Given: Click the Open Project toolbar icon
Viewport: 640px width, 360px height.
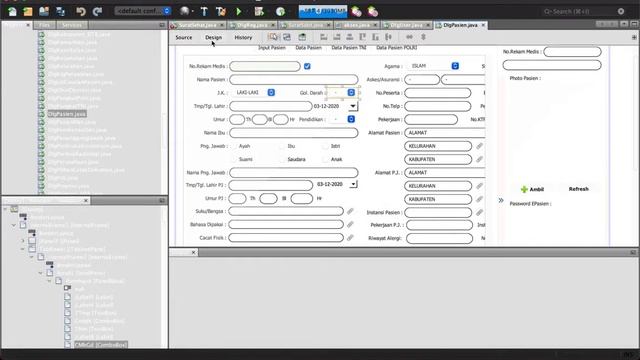Looking at the screenshot, I should 44,11.
